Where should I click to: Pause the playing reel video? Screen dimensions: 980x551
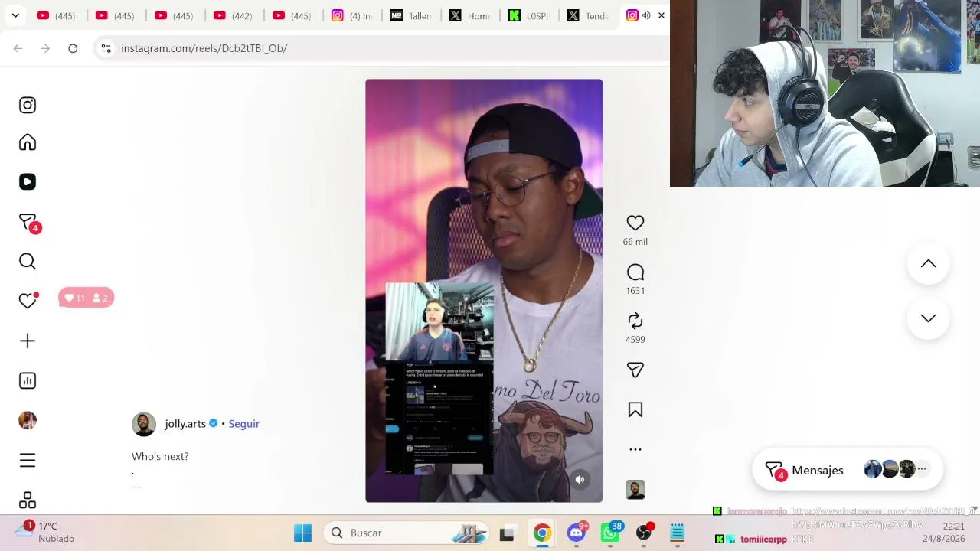484,291
